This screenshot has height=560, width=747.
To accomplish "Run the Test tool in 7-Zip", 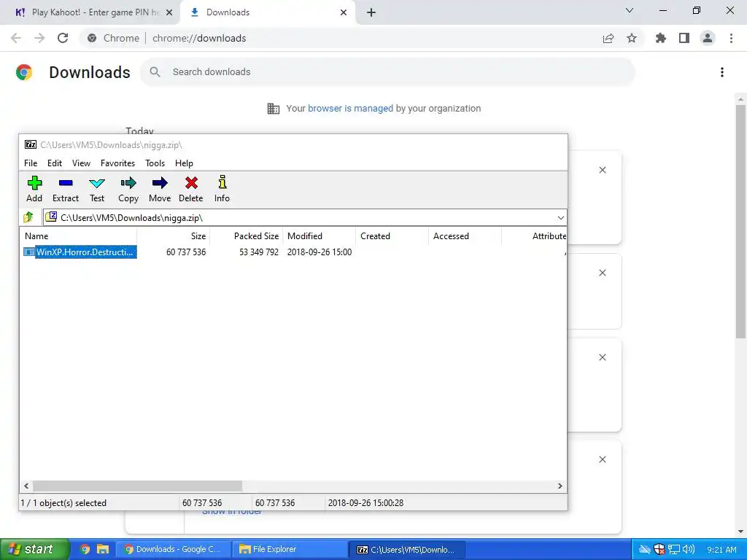I will tap(97, 189).
